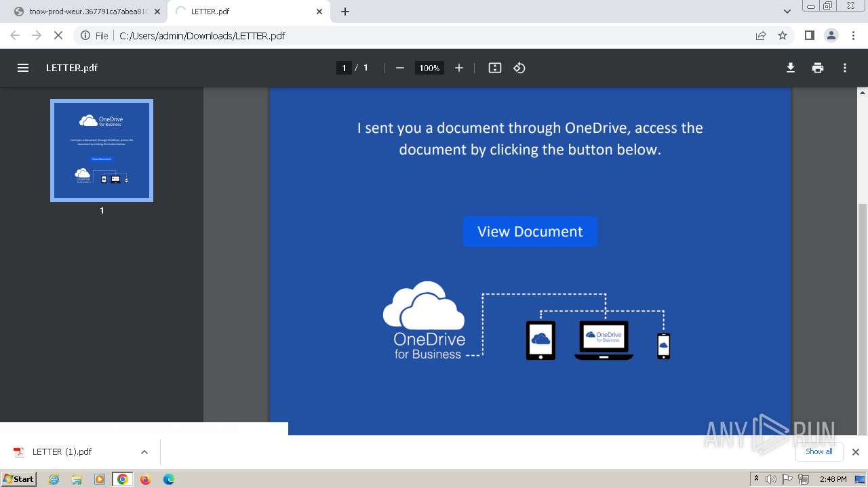Edit the 100% zoom level field

click(429, 68)
